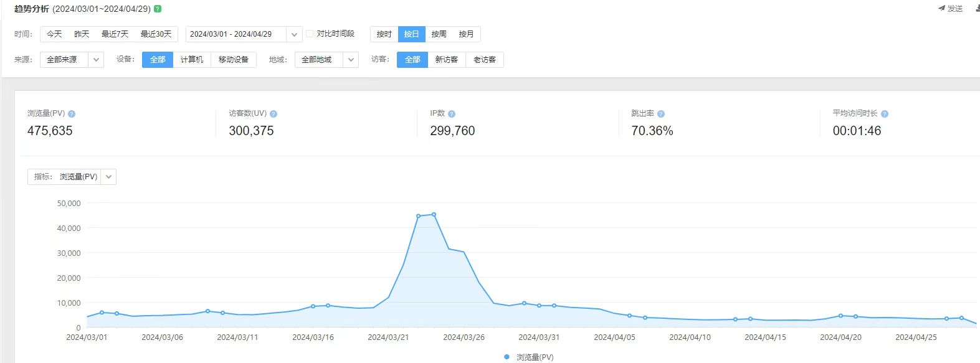The width and height of the screenshot is (980, 363).
Task: Click the 昨天 quick range button
Action: click(82, 34)
